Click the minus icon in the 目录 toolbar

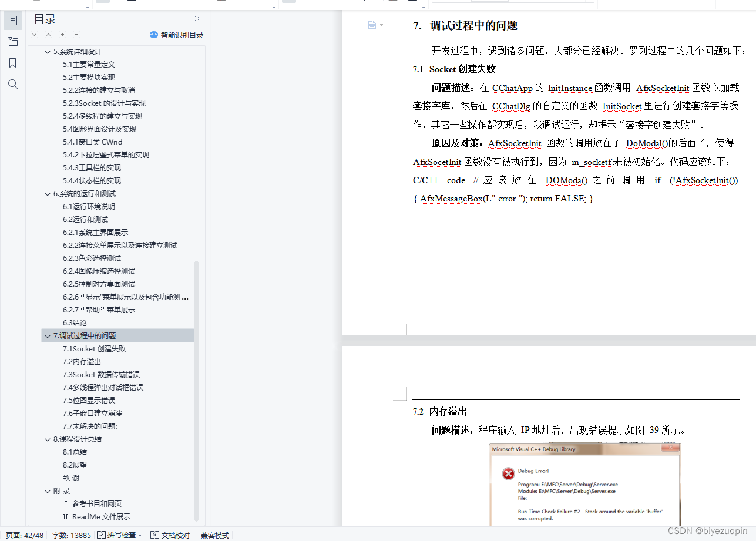(x=76, y=35)
